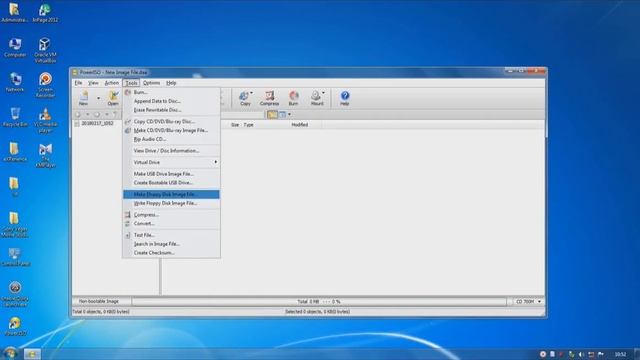The height and width of the screenshot is (360, 640).
Task: Choose Test File... in Tools menu
Action: coord(171,235)
